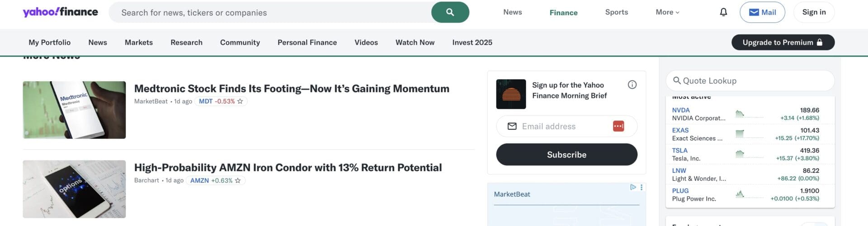The width and height of the screenshot is (868, 226).
Task: Go to the Research tab
Action: click(x=186, y=42)
